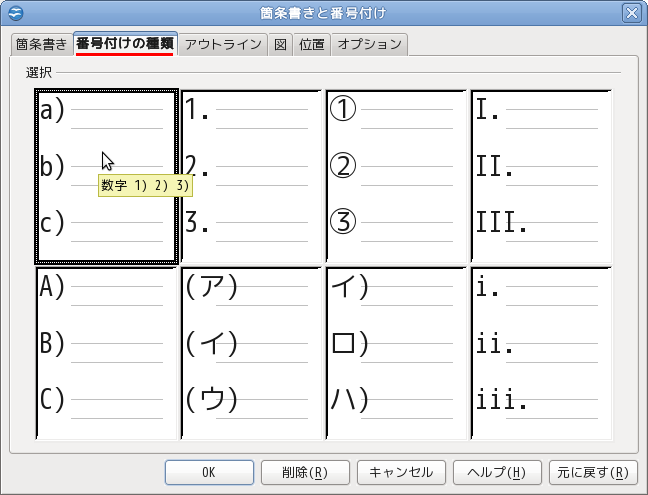Open help with ヘルプ(H) button
This screenshot has height=495, width=648.
pos(497,472)
